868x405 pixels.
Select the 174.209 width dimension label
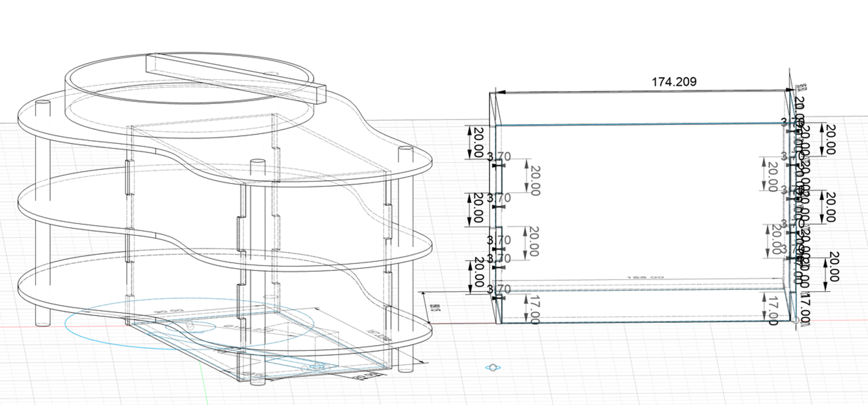tap(674, 82)
